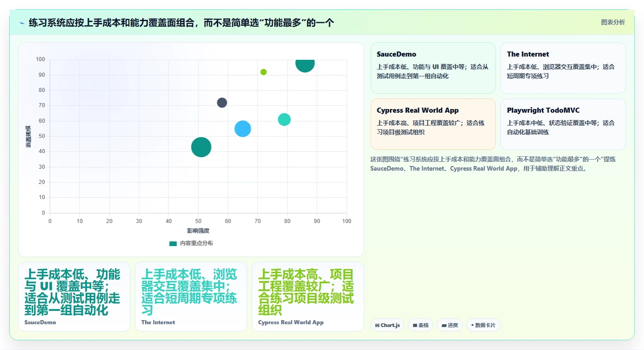Click the large teal 上手成本低、功能 stat text
The image size is (644, 350).
(x=72, y=293)
